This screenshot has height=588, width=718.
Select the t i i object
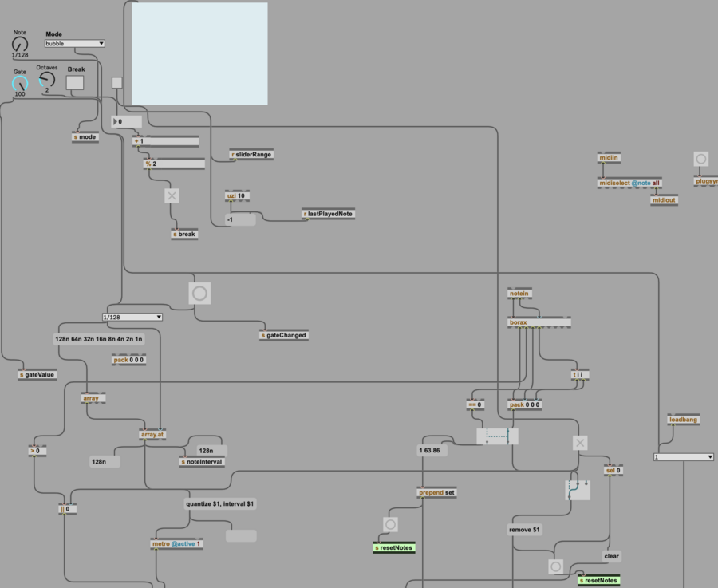pyautogui.click(x=580, y=375)
